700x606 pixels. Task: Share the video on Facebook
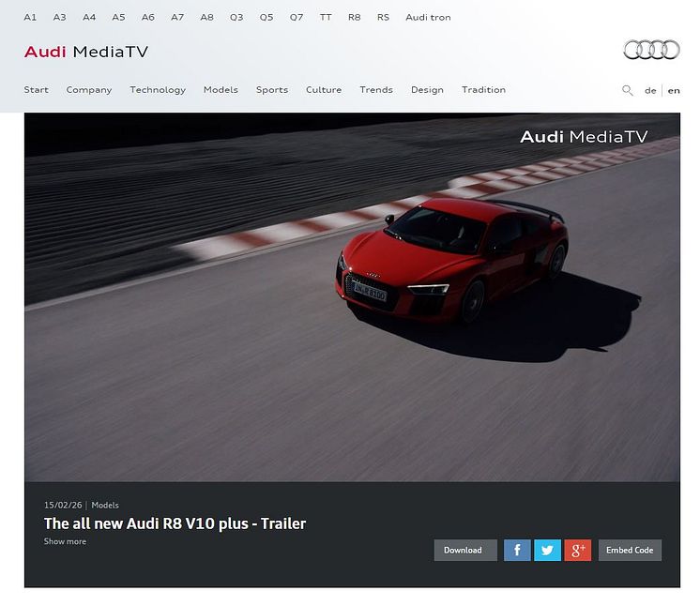pyautogui.click(x=517, y=550)
